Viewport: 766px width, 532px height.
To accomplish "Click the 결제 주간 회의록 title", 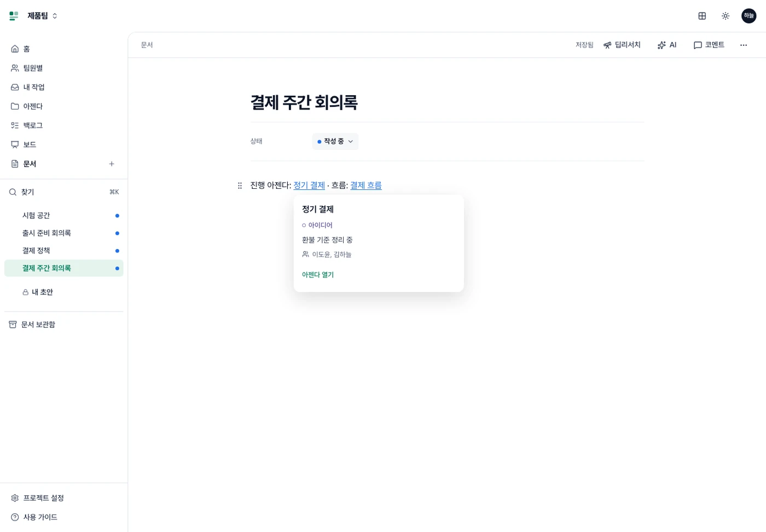I will (304, 102).
